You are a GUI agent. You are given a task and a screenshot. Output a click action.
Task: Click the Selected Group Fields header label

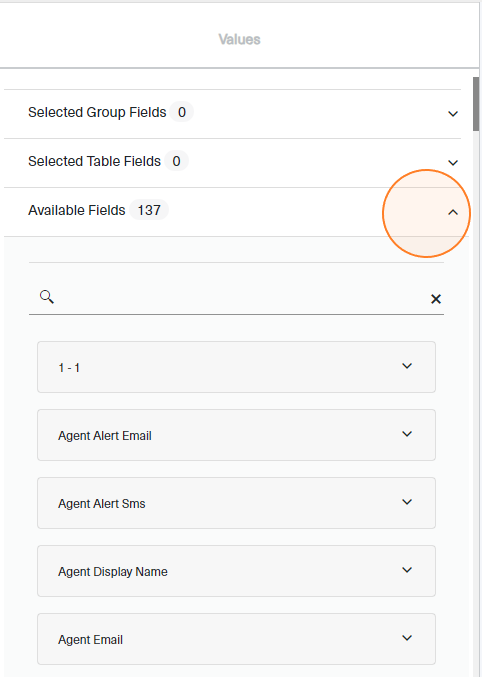tap(97, 112)
